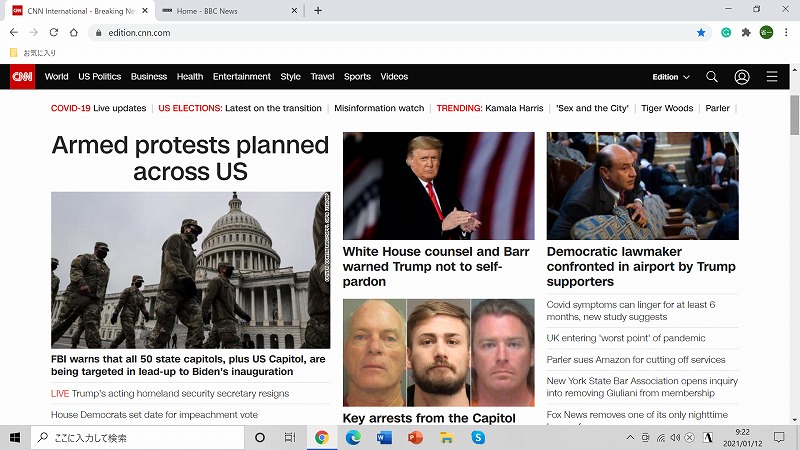Click the bookmark star icon

701,33
